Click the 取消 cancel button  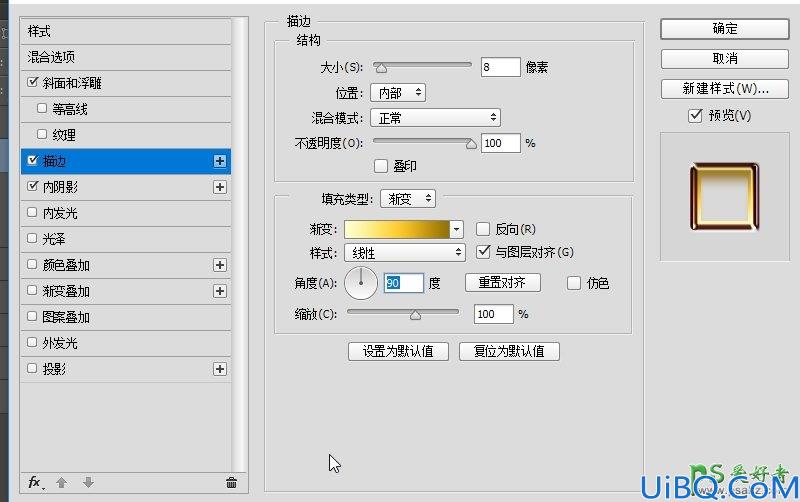pyautogui.click(x=725, y=59)
